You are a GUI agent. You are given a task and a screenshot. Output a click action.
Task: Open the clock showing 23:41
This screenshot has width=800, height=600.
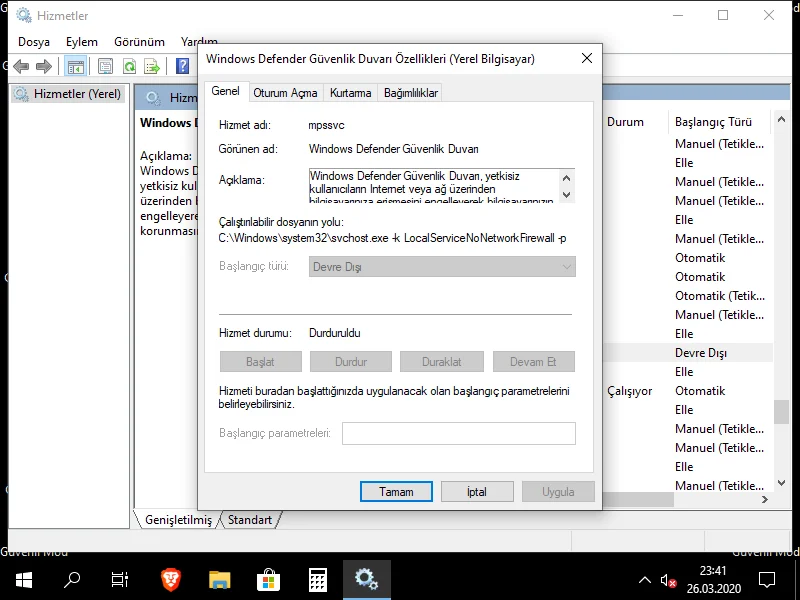[x=713, y=580]
